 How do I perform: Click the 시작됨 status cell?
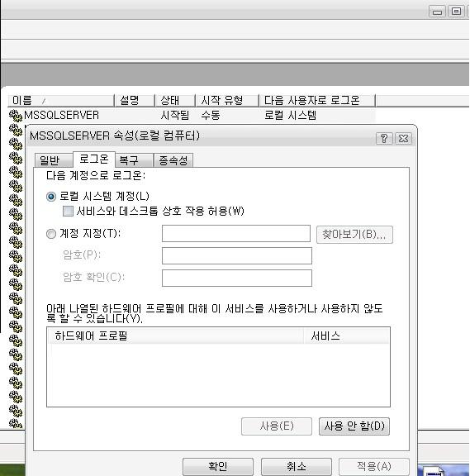coord(175,116)
